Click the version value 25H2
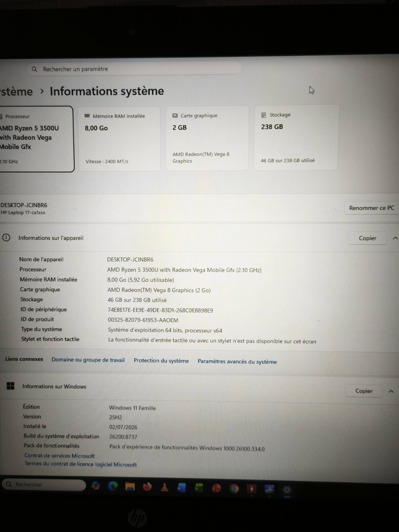This screenshot has height=532, width=399. pyautogui.click(x=116, y=417)
